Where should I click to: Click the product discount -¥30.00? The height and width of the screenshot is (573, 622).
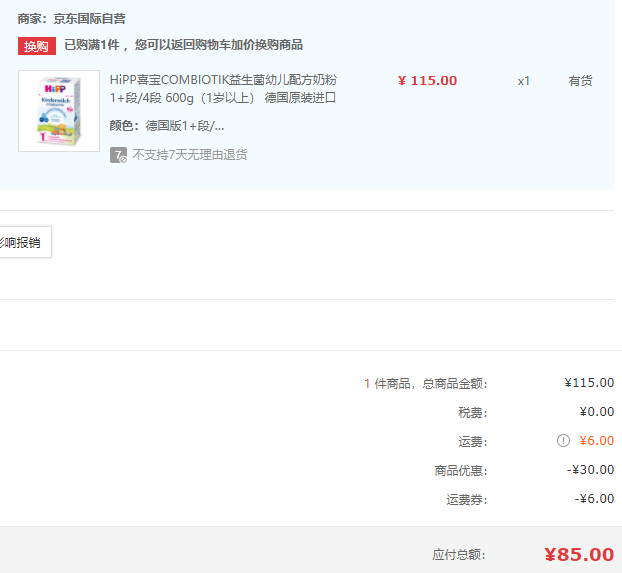[590, 470]
